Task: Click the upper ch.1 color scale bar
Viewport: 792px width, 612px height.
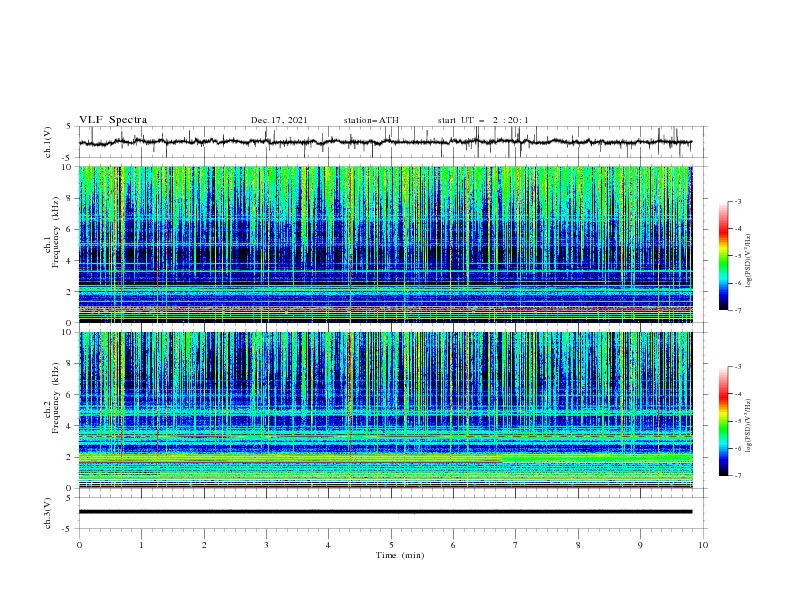Action: pos(723,256)
